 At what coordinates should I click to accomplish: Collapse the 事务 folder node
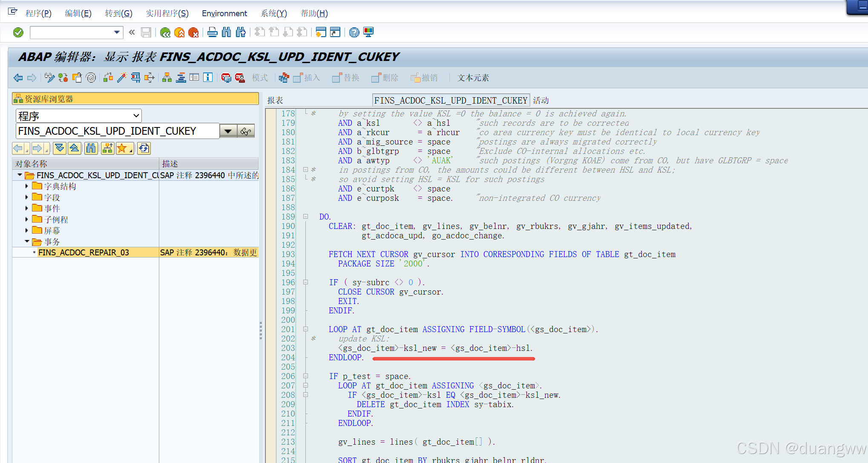[x=27, y=241]
